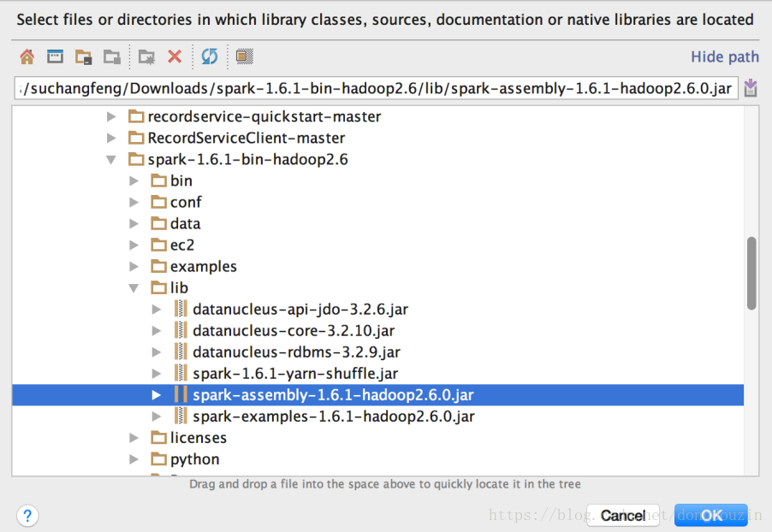Click into the file path text field
This screenshot has height=532, width=772.
pyautogui.click(x=376, y=88)
